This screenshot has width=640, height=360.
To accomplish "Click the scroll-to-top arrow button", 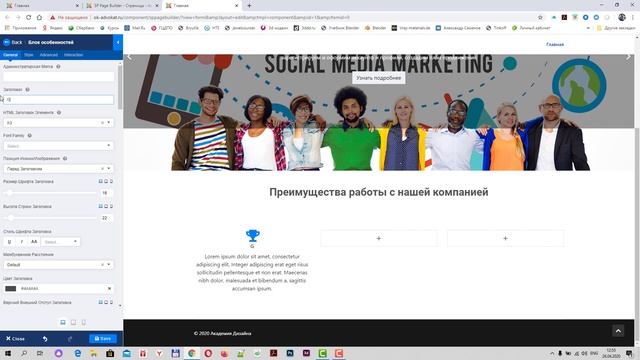I will (618, 331).
